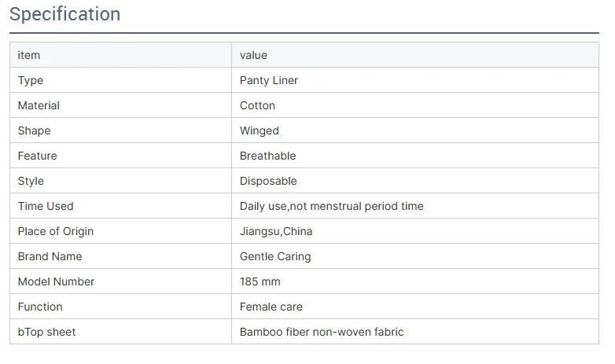Click the Gentle Caring brand value
The image size is (615, 364).
point(275,256)
